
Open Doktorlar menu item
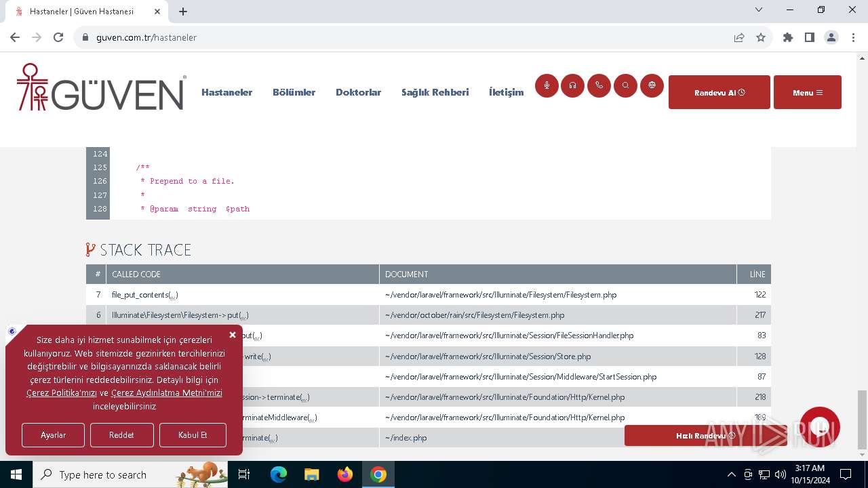click(x=358, y=92)
